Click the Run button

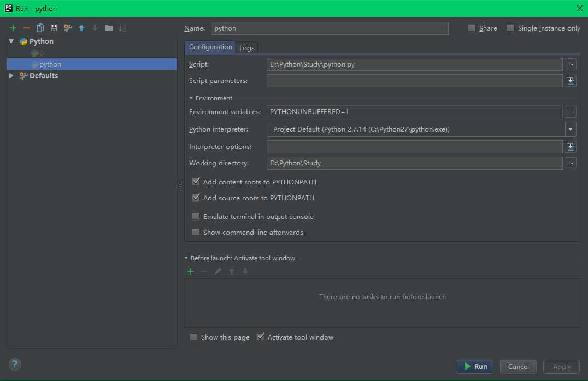(475, 367)
